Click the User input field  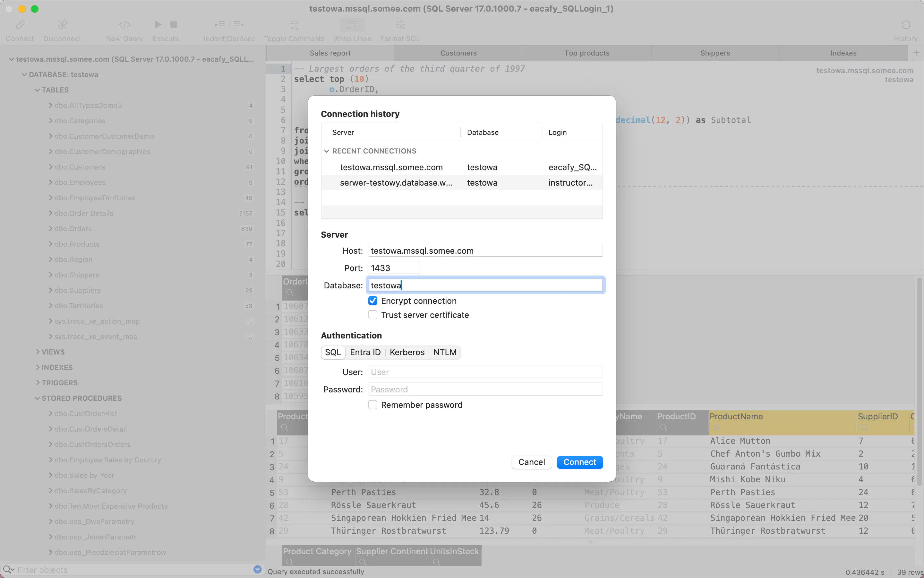[x=485, y=372]
